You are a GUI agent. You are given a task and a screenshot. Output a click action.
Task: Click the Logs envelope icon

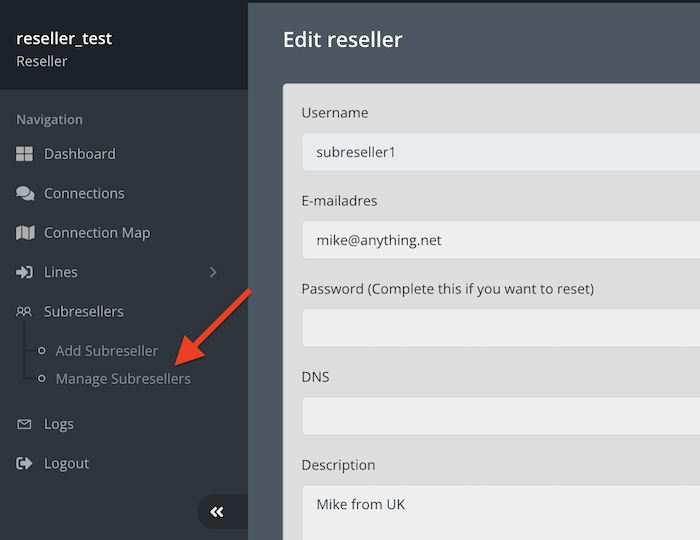click(x=25, y=424)
